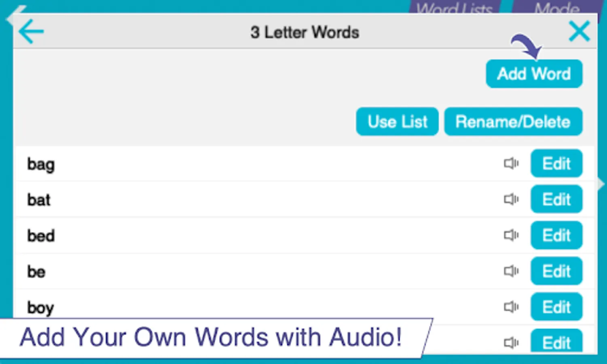Select the word boy in the list
This screenshot has width=607, height=364.
(40, 308)
